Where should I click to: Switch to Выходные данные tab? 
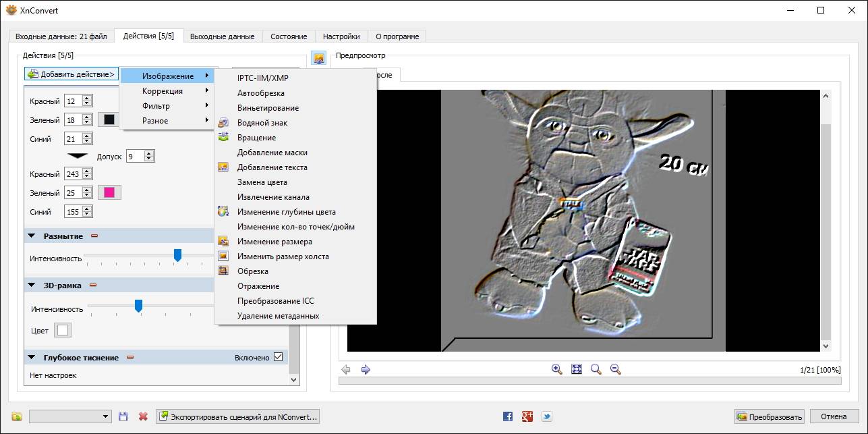pos(222,36)
